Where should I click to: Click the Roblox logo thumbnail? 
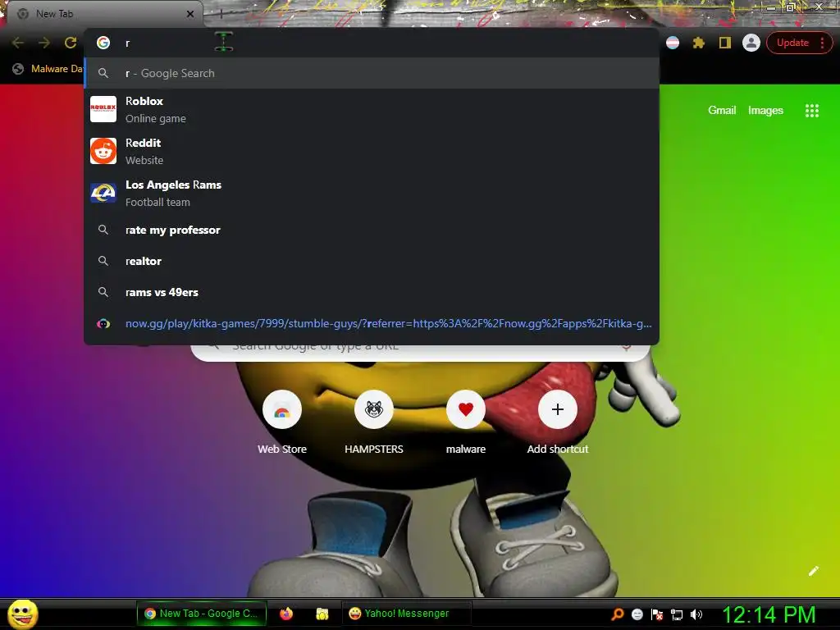(x=103, y=109)
